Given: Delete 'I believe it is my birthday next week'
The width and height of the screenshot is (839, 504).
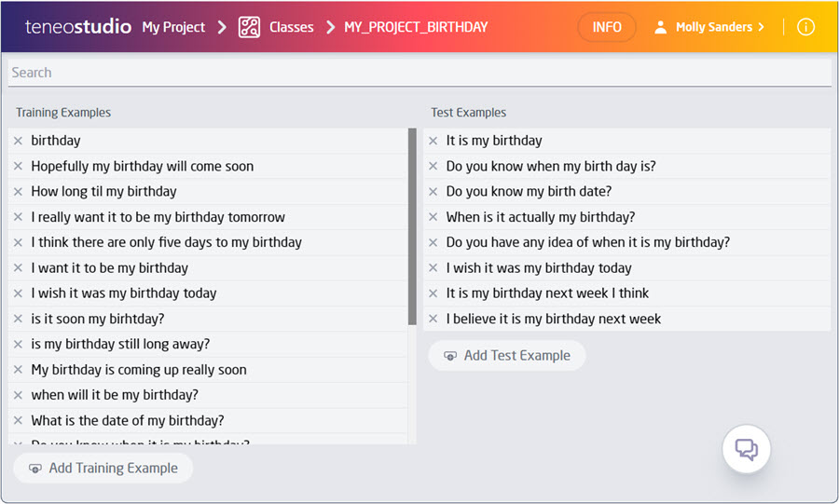Looking at the screenshot, I should pos(433,319).
